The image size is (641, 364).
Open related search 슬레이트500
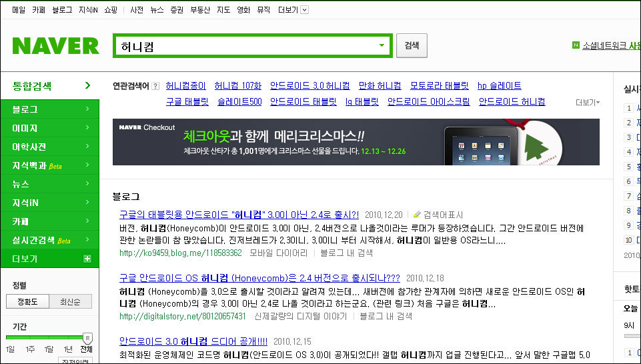239,101
